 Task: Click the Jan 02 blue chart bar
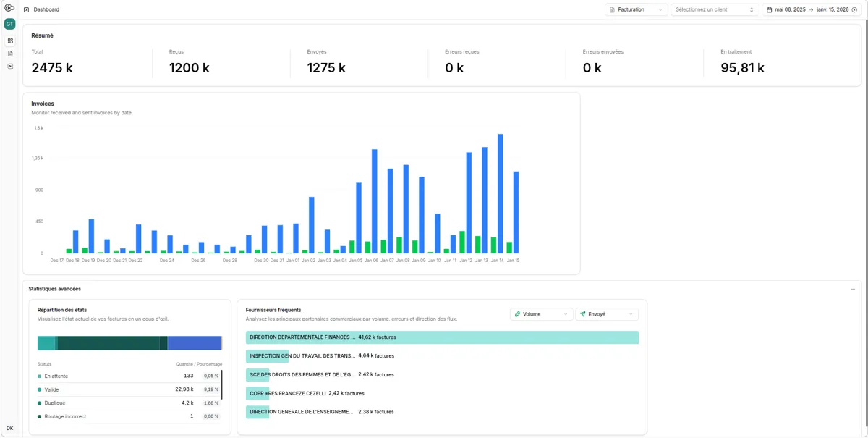click(312, 225)
